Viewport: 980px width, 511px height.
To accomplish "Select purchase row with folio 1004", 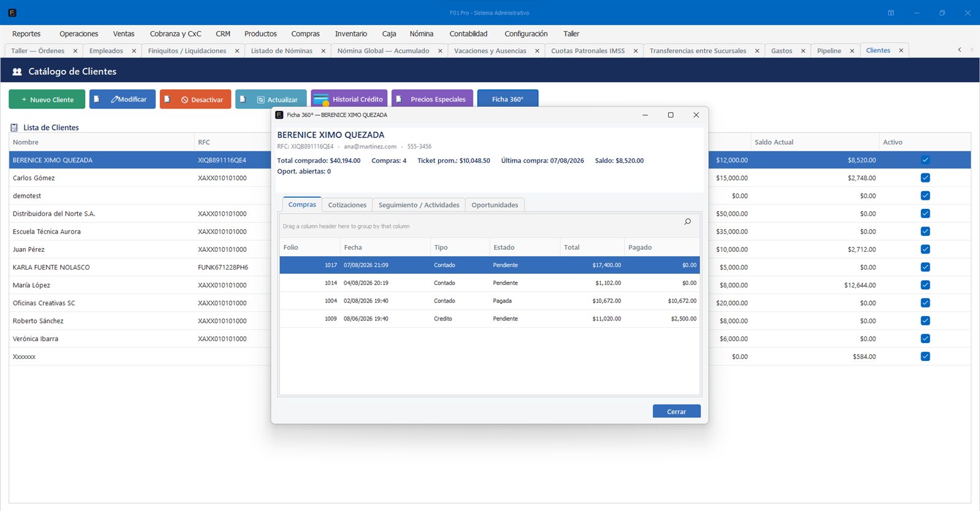I will pos(489,301).
